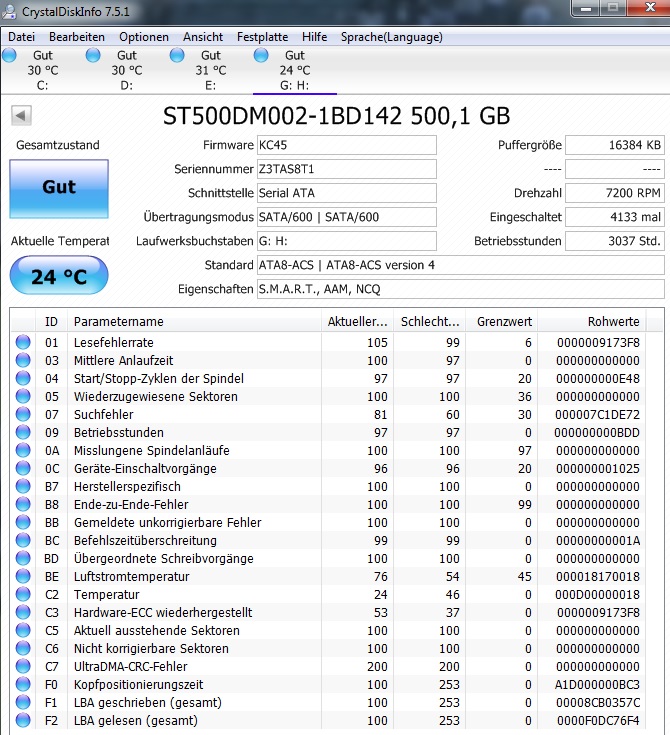Screen dimensions: 670x735
Task: Click status orb for Luftstromtemperatur row
Action: pos(23,576)
